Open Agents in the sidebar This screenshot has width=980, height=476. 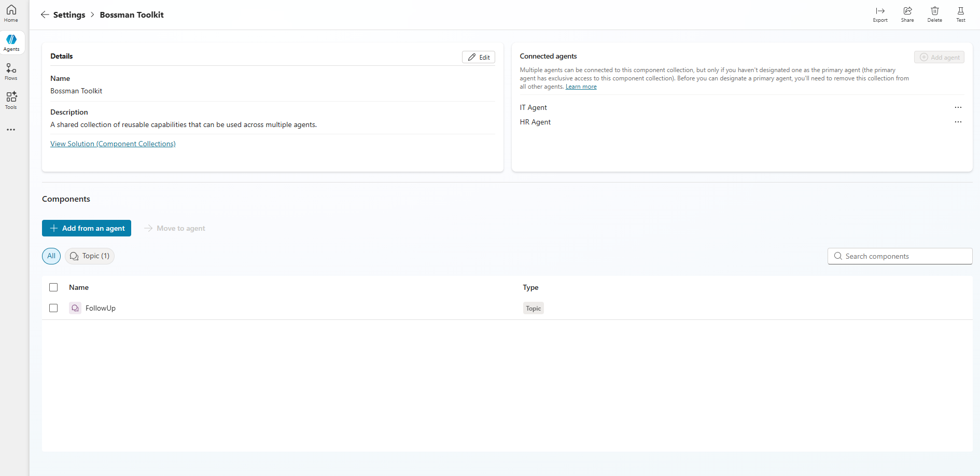(11, 43)
